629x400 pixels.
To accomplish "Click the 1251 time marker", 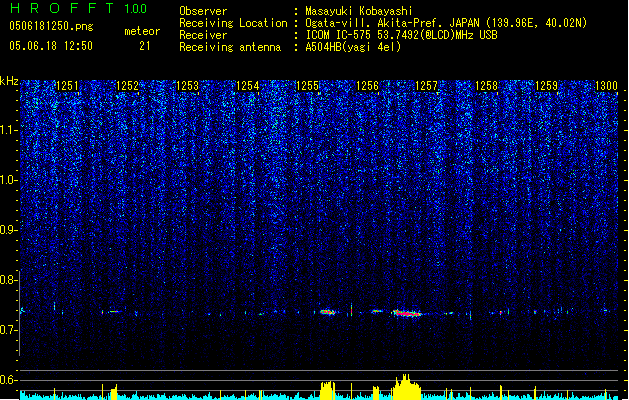I will click(67, 86).
